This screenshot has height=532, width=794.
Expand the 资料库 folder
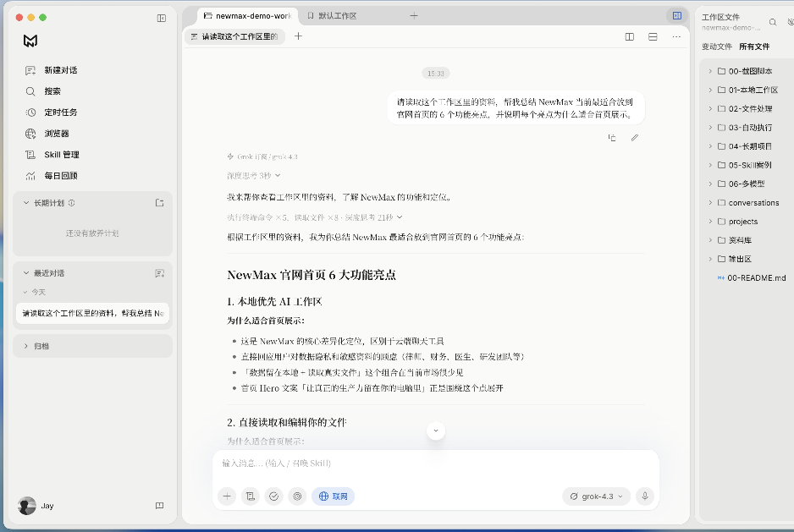(x=710, y=240)
